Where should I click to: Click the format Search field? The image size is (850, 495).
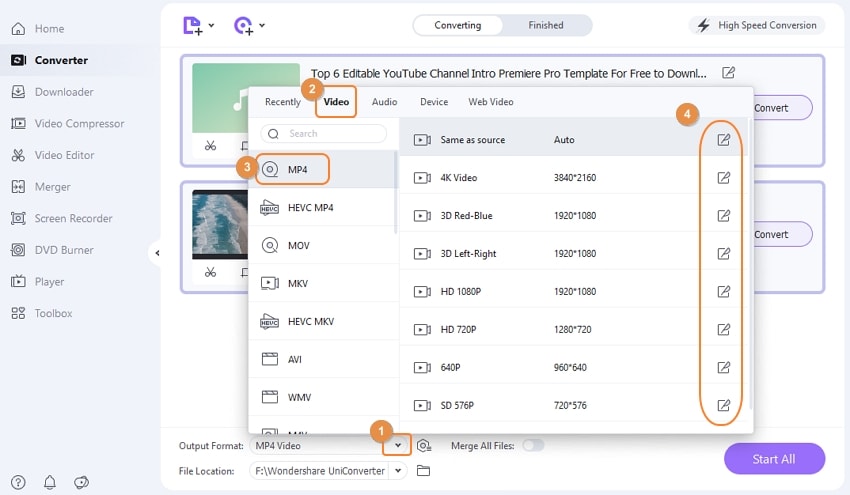pos(324,133)
